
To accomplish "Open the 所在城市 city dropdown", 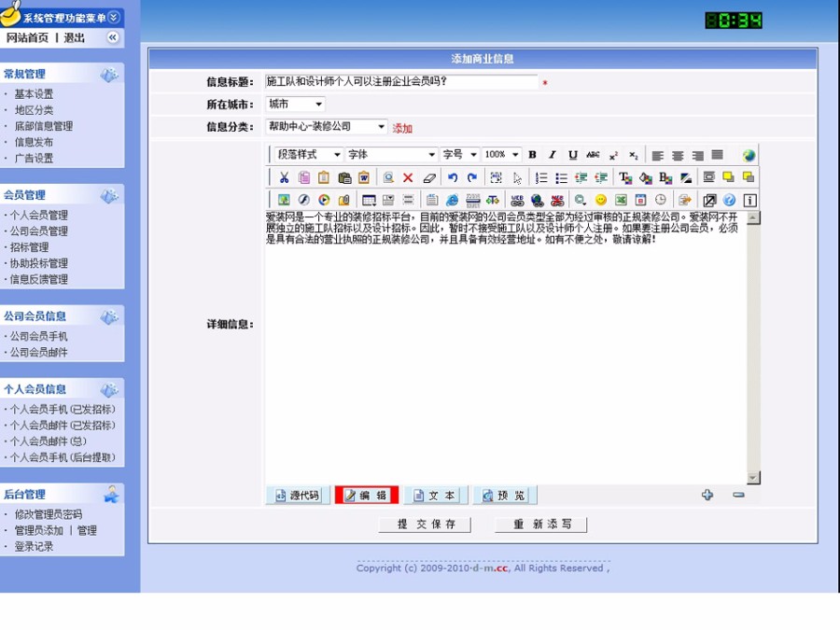I will [316, 105].
